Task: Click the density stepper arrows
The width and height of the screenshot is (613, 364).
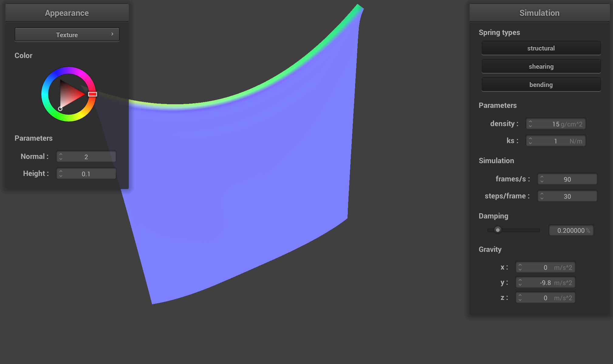Action: [530, 124]
